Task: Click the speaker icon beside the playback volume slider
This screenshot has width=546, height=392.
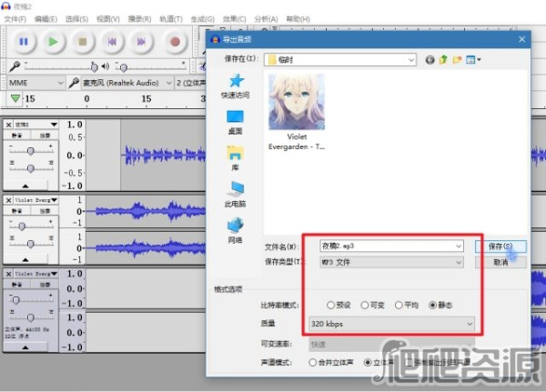Action: click(106, 66)
